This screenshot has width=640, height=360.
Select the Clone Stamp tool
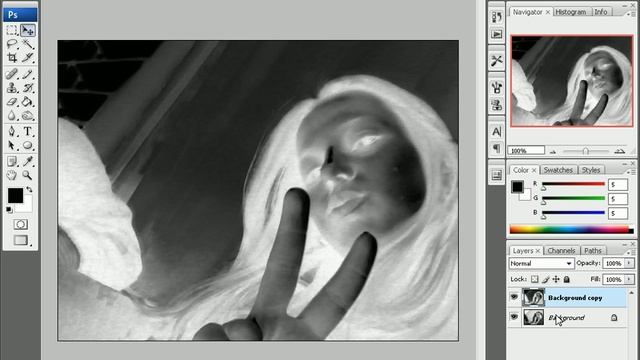click(12, 88)
